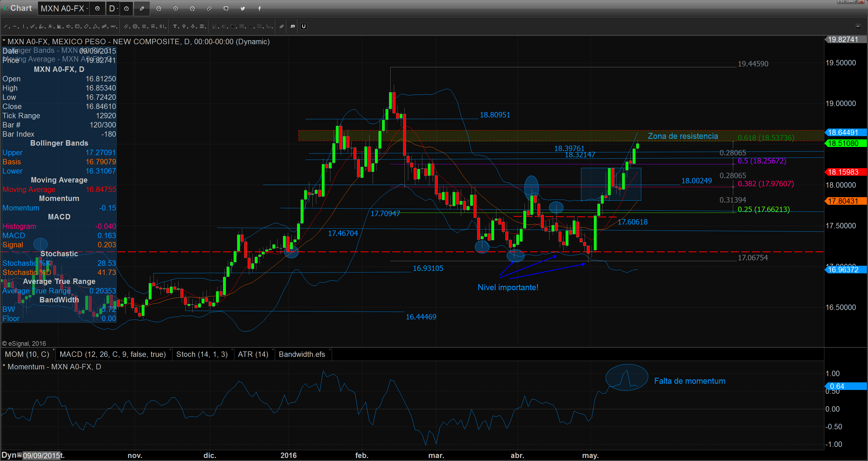Click the bar replay play icon
Viewport: 868px width, 461px height.
pyautogui.click(x=175, y=8)
